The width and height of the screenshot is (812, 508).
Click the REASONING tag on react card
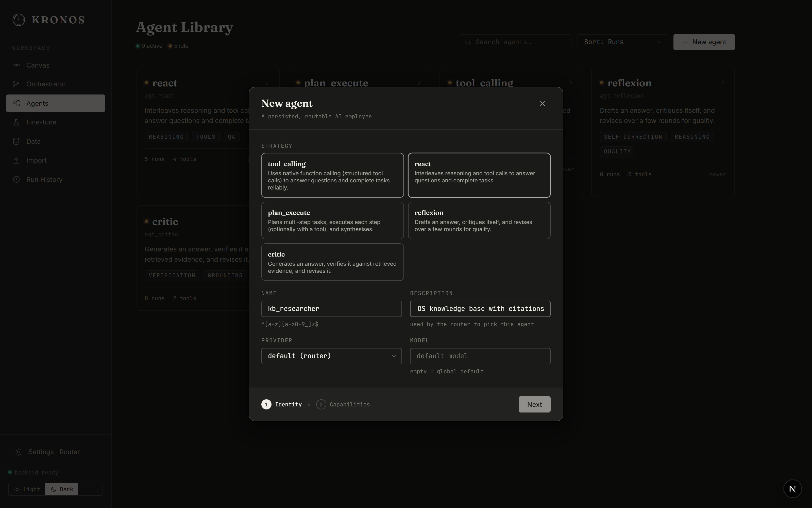point(166,137)
